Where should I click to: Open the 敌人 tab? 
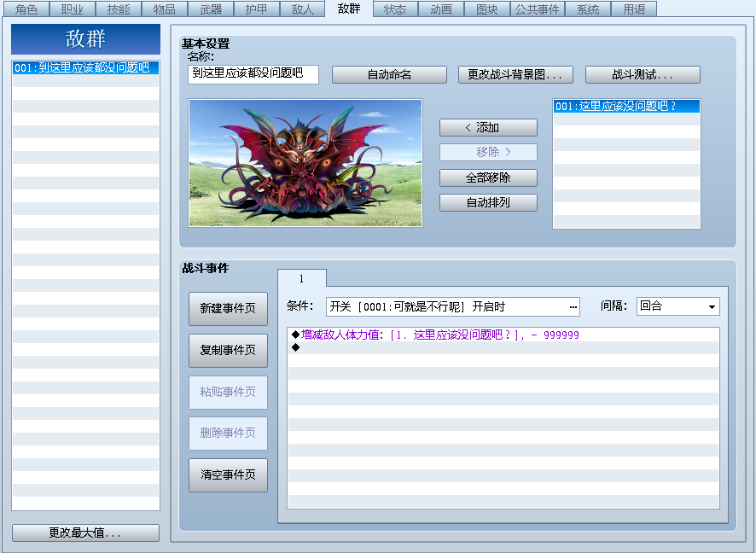click(303, 9)
